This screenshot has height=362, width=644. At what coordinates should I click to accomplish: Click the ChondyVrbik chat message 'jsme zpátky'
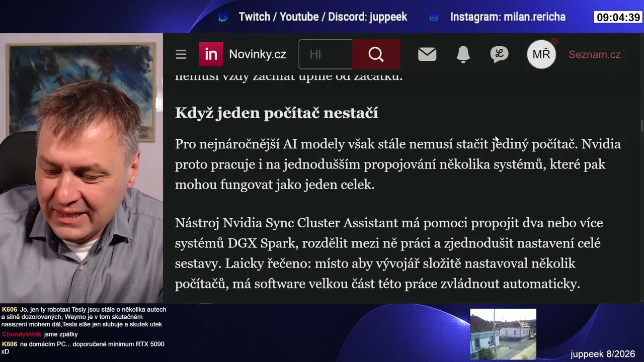click(x=40, y=334)
